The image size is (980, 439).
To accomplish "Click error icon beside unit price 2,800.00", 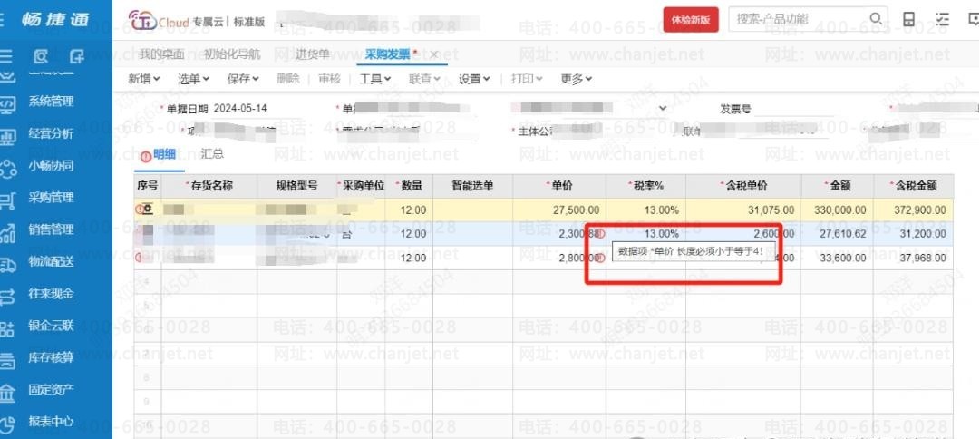I will tap(601, 258).
